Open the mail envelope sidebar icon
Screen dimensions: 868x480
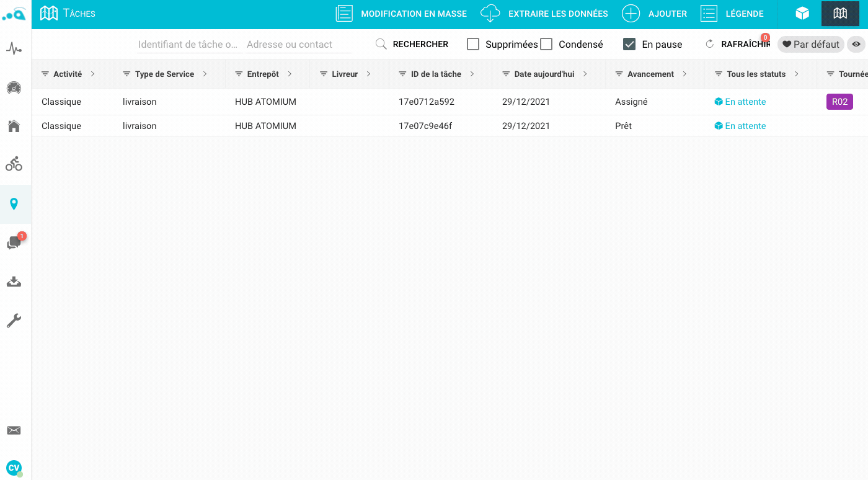coord(14,430)
